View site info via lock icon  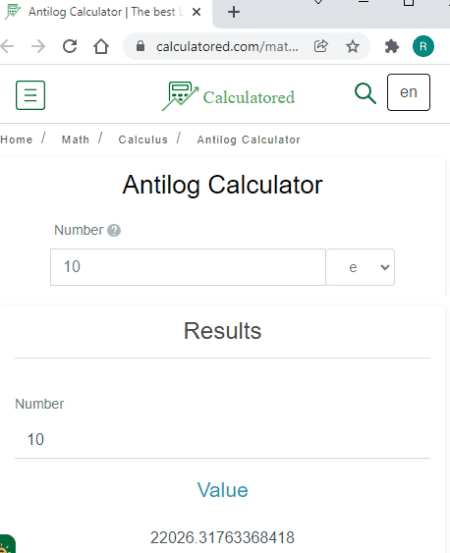(x=140, y=46)
